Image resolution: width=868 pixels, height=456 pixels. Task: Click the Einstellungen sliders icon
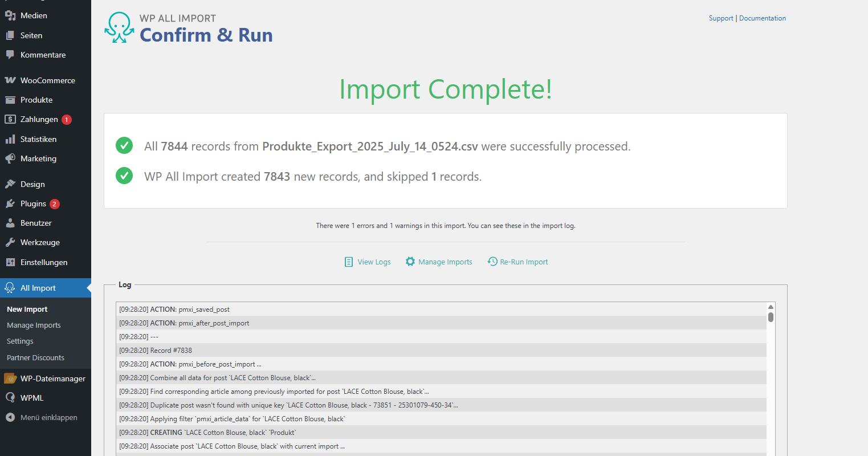click(x=10, y=262)
